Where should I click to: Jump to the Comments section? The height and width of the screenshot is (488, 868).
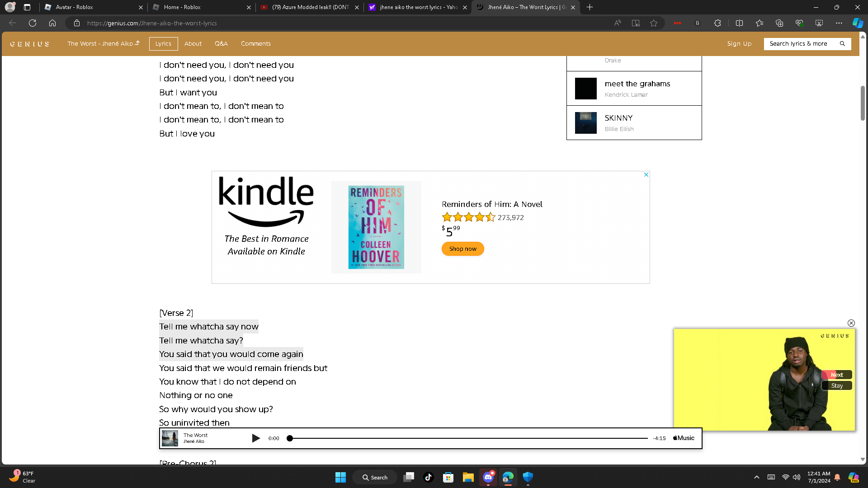coord(256,44)
